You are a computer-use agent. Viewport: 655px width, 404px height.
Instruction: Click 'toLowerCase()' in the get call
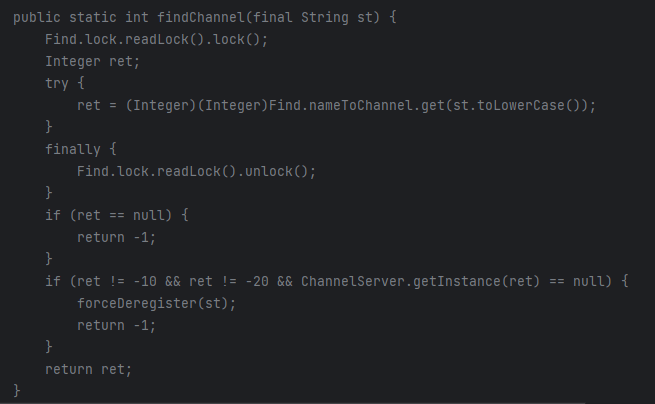[528, 105]
